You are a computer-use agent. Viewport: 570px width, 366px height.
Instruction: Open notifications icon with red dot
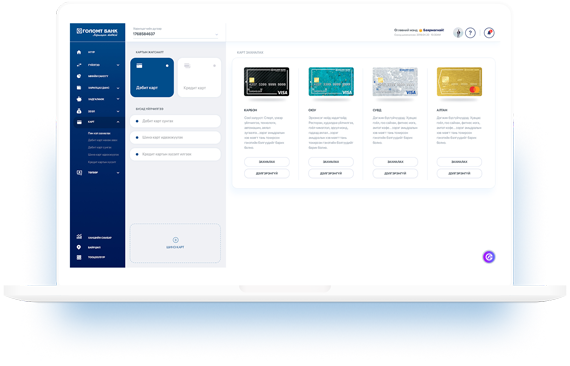coord(489,33)
